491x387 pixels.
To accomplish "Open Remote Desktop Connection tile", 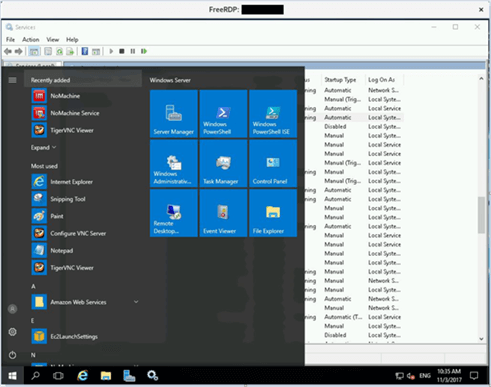I will point(174,213).
